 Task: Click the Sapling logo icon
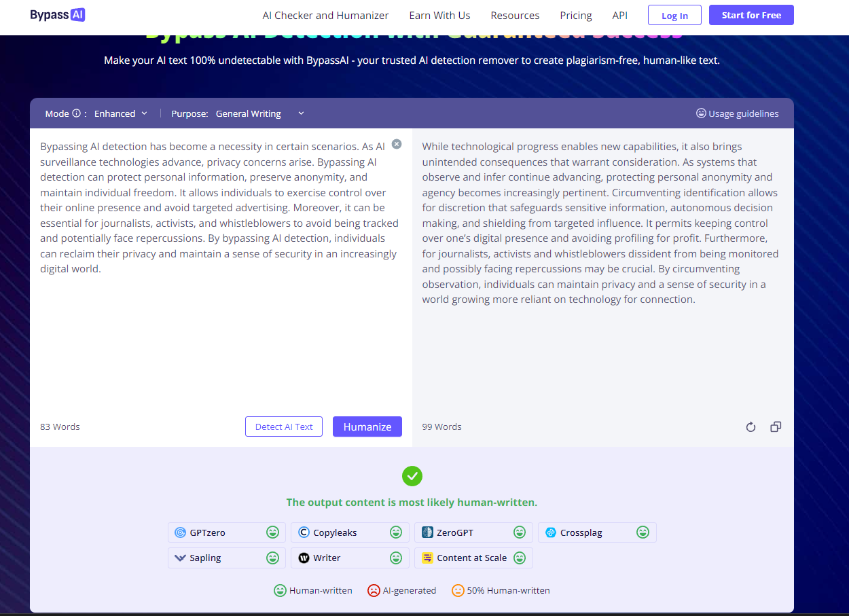click(x=180, y=558)
